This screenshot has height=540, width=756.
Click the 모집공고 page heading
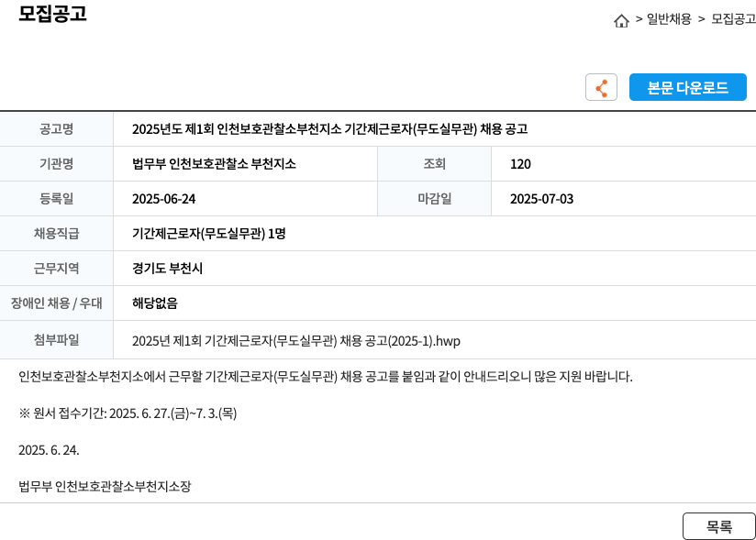point(52,14)
